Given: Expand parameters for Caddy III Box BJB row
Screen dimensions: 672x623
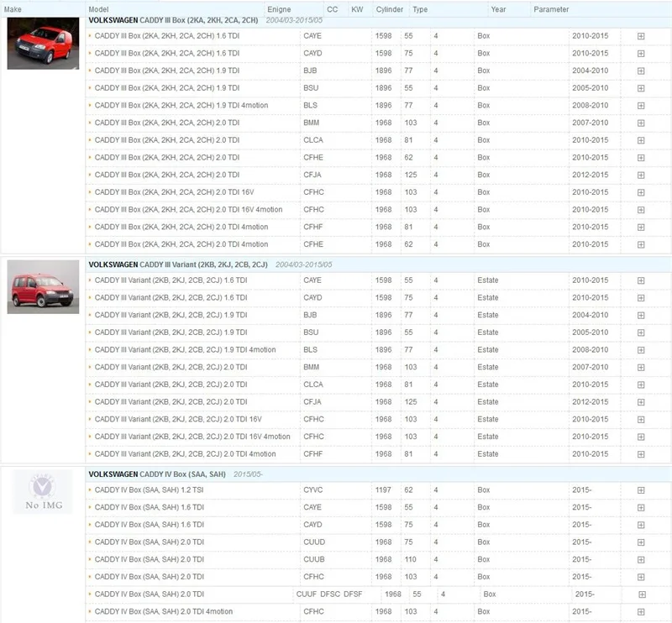Looking at the screenshot, I should click(x=641, y=71).
